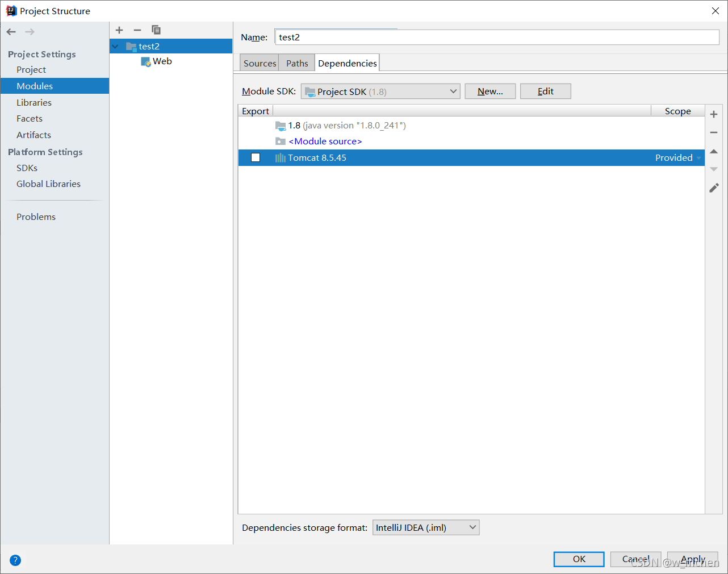The height and width of the screenshot is (574, 728).
Task: Open Facets in the sidebar
Action: coord(30,119)
